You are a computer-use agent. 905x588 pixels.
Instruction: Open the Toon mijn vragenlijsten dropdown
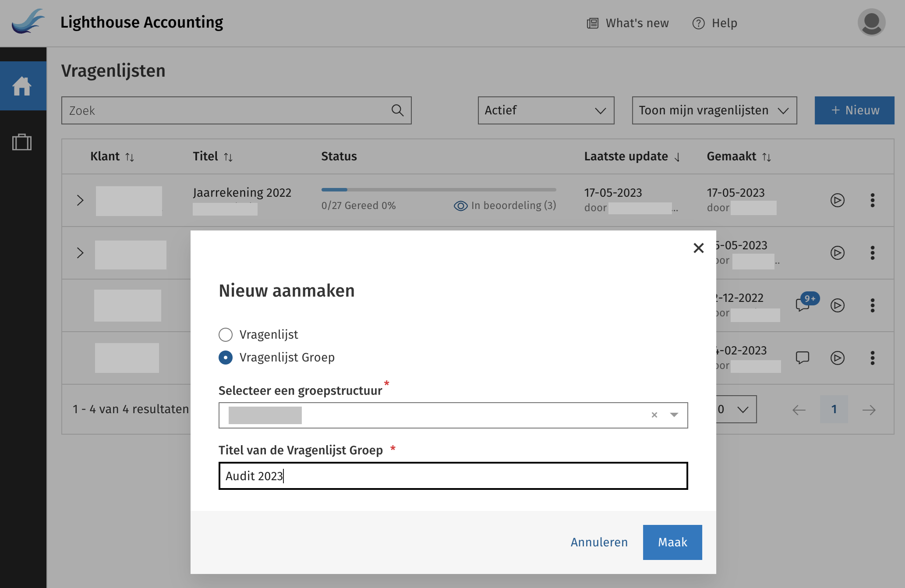click(x=714, y=110)
